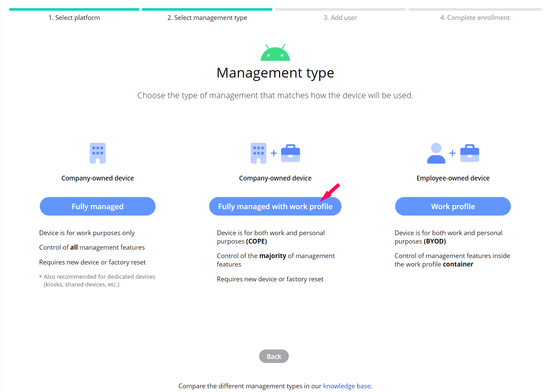
Task: Click 'Control of the majority of management features'
Action: [276, 260]
